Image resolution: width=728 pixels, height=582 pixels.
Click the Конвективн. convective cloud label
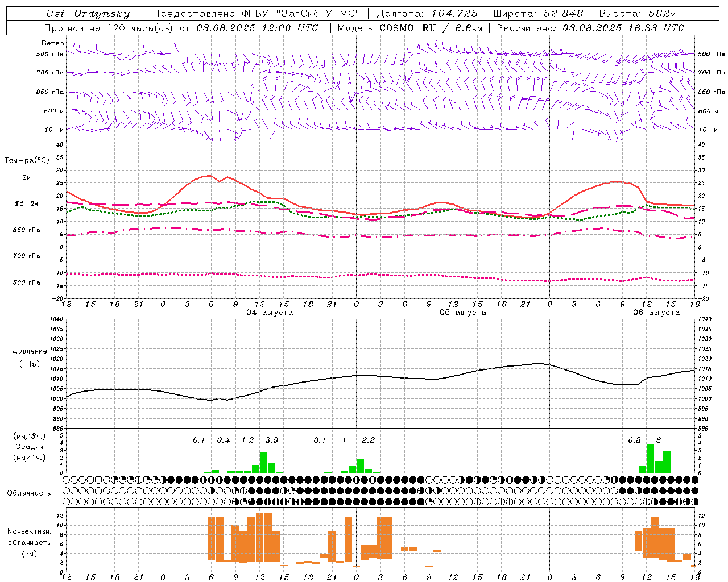pos(30,531)
